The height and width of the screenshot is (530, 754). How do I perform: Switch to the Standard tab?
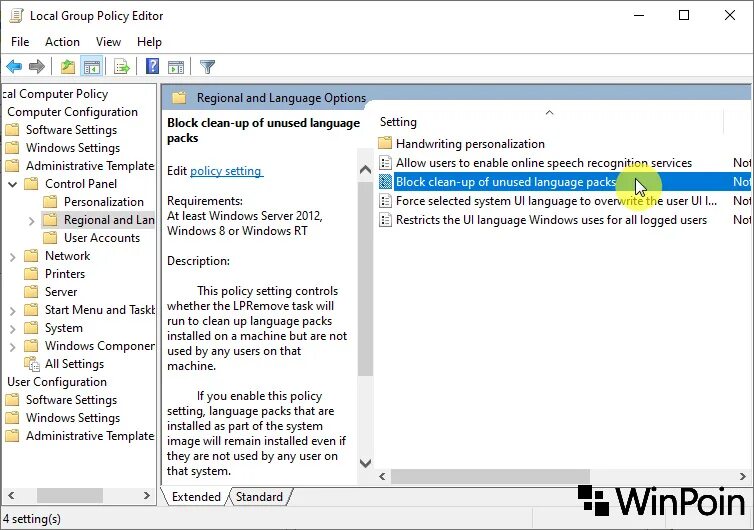(259, 496)
